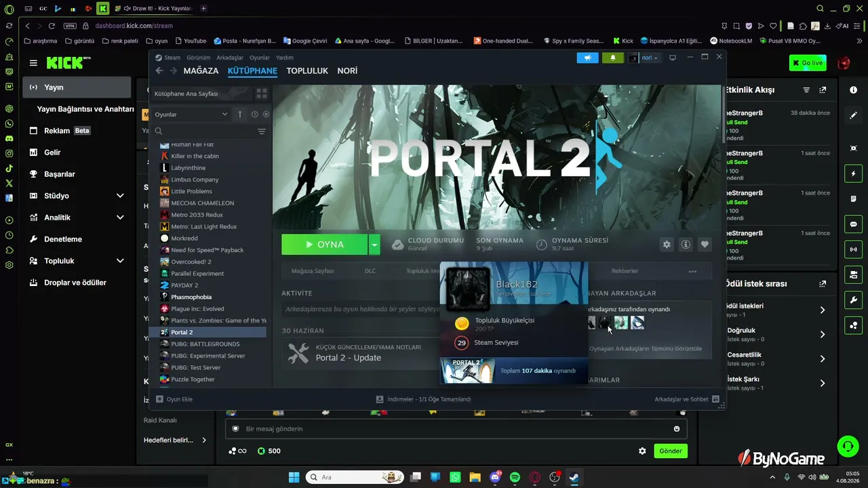Open the Arkadaşlar menu in Steam
868x488 pixels.
230,58
